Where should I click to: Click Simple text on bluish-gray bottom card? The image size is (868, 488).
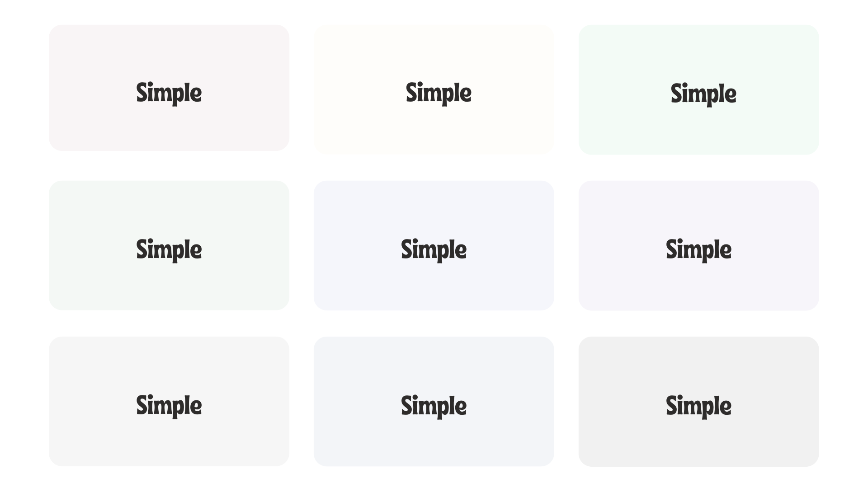click(434, 406)
